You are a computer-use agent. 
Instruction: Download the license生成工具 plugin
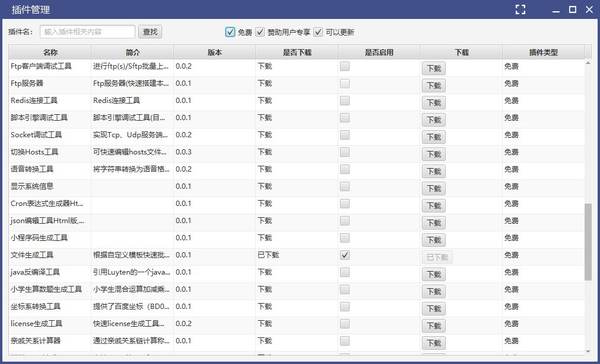[434, 326]
